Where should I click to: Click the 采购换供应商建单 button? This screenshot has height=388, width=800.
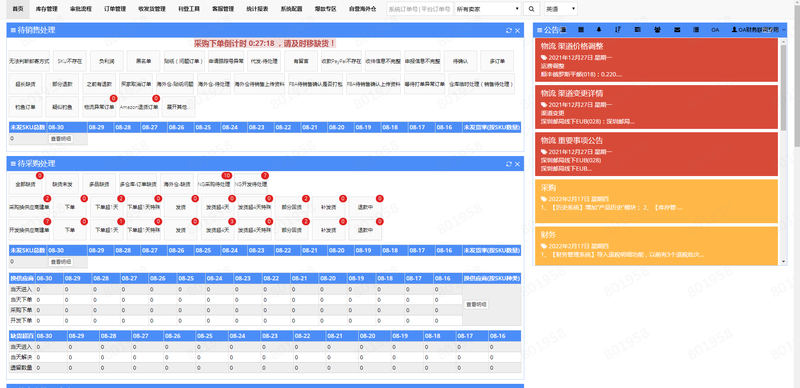29,207
